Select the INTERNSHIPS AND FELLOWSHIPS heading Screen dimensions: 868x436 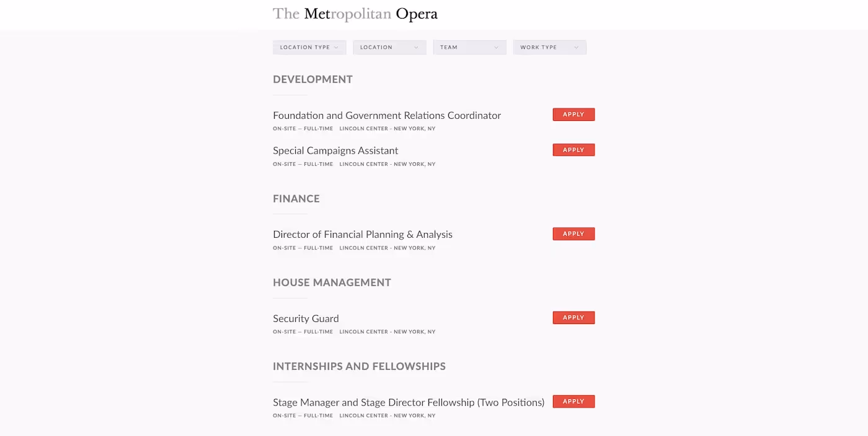click(359, 366)
